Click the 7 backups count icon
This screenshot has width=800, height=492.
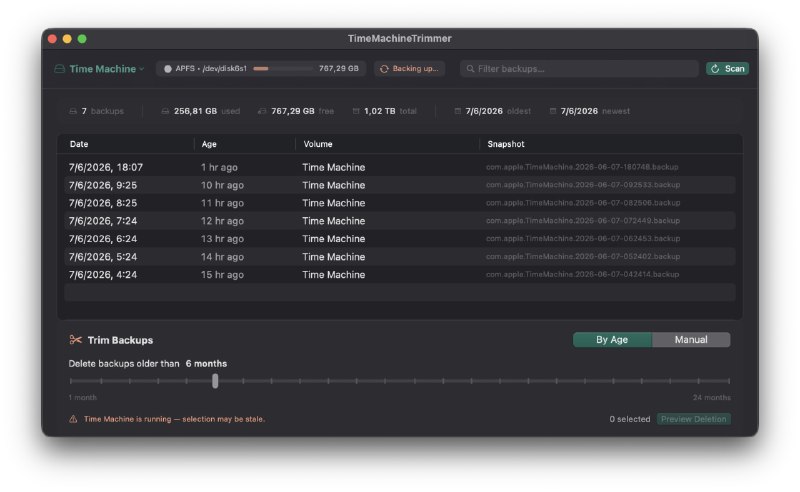pyautogui.click(x=73, y=111)
